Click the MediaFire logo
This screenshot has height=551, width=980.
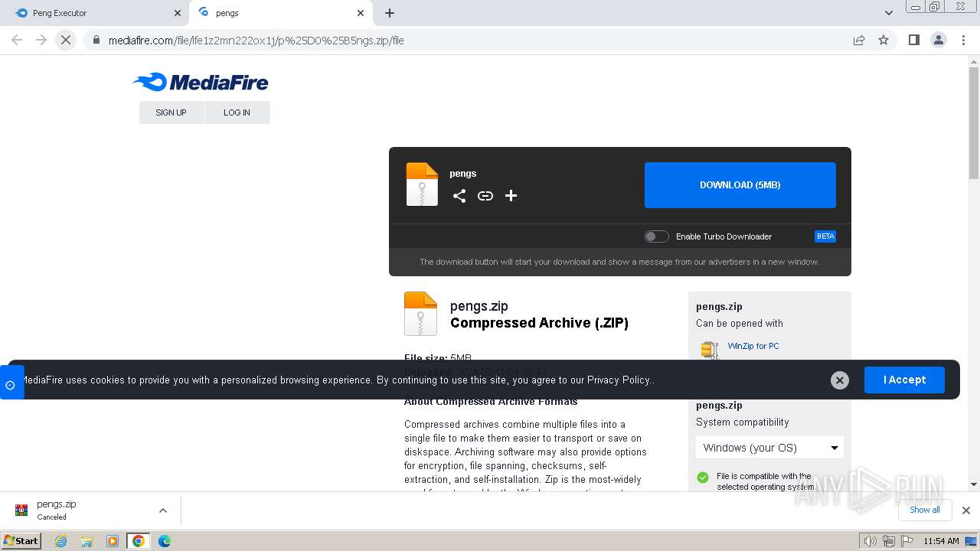pos(201,82)
